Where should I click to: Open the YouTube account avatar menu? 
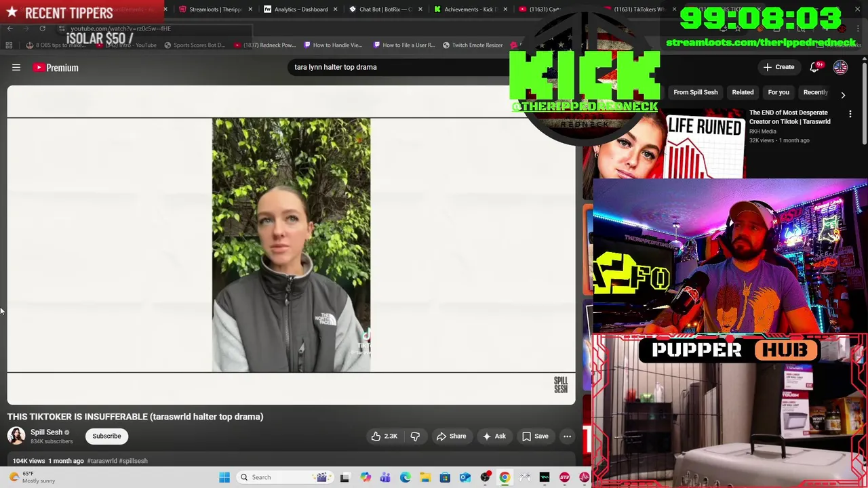(x=840, y=67)
